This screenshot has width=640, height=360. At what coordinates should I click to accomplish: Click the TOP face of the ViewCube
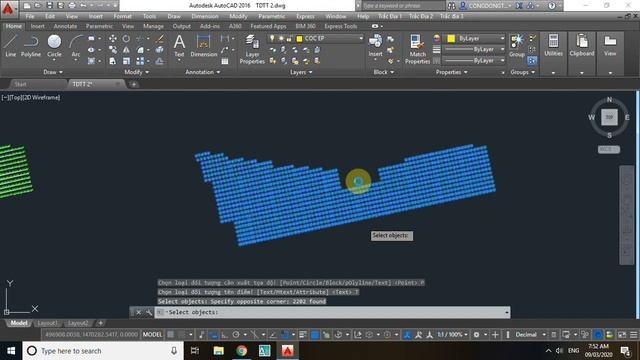pos(609,117)
